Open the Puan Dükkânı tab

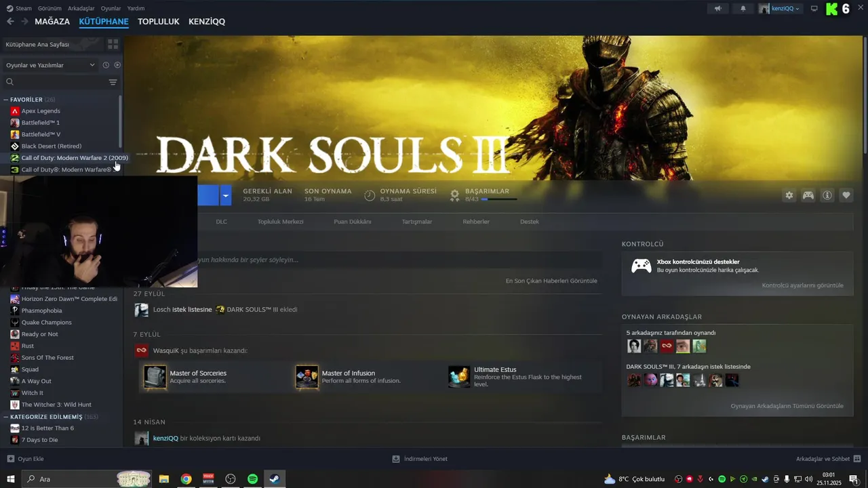pos(352,222)
